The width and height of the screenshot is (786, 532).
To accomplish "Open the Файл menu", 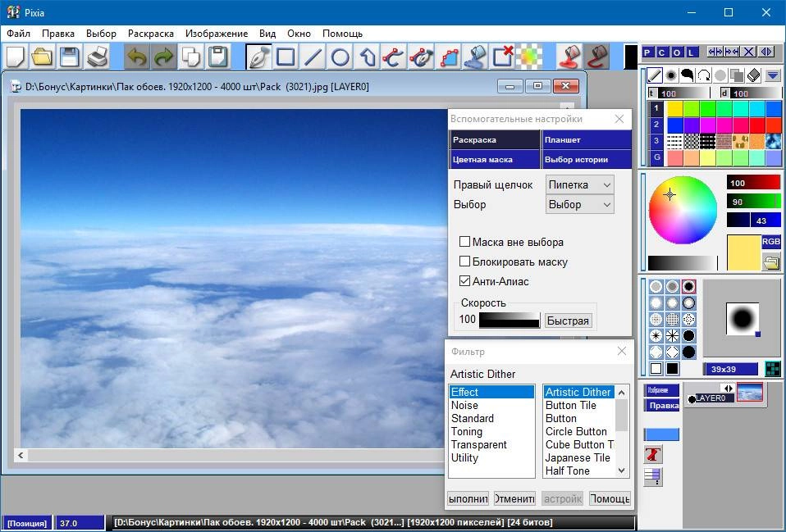I will tap(19, 34).
